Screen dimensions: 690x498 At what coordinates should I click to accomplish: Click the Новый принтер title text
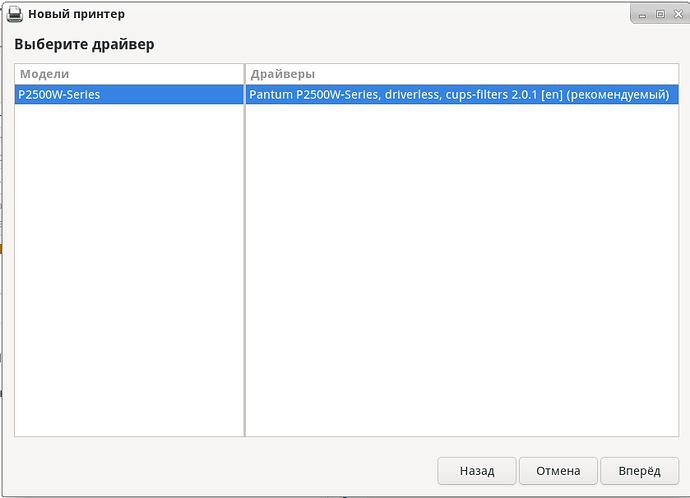pos(77,14)
